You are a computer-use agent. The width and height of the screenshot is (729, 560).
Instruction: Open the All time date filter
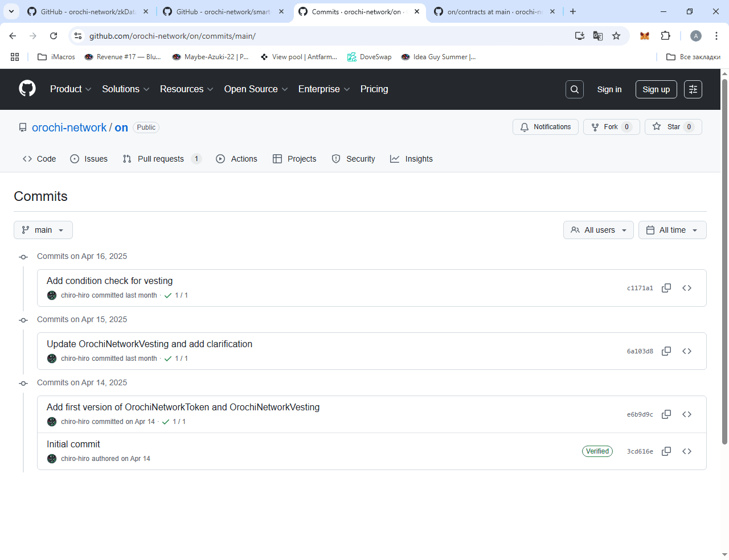point(673,230)
